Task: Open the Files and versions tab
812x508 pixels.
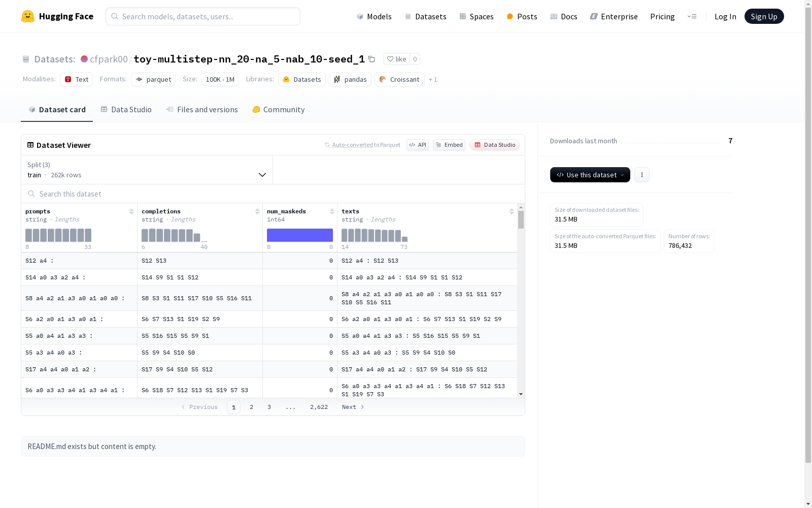Action: click(202, 110)
